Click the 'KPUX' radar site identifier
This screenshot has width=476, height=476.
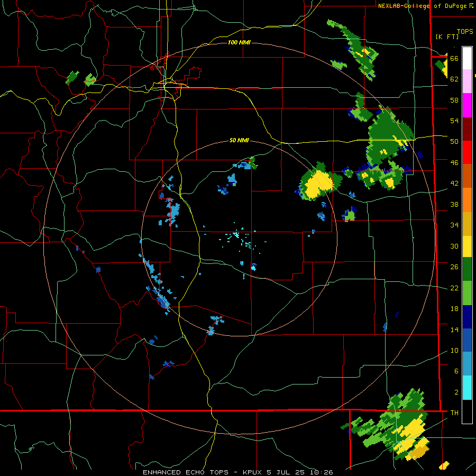tap(252, 472)
